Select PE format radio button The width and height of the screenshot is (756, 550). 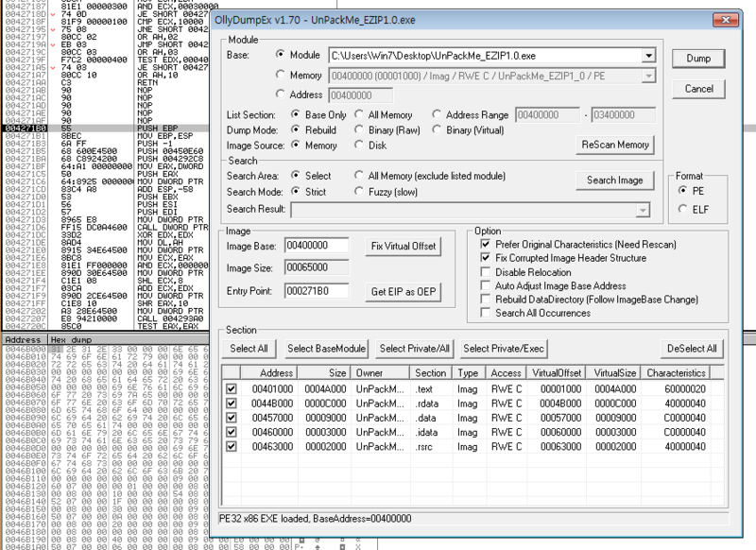tap(682, 190)
